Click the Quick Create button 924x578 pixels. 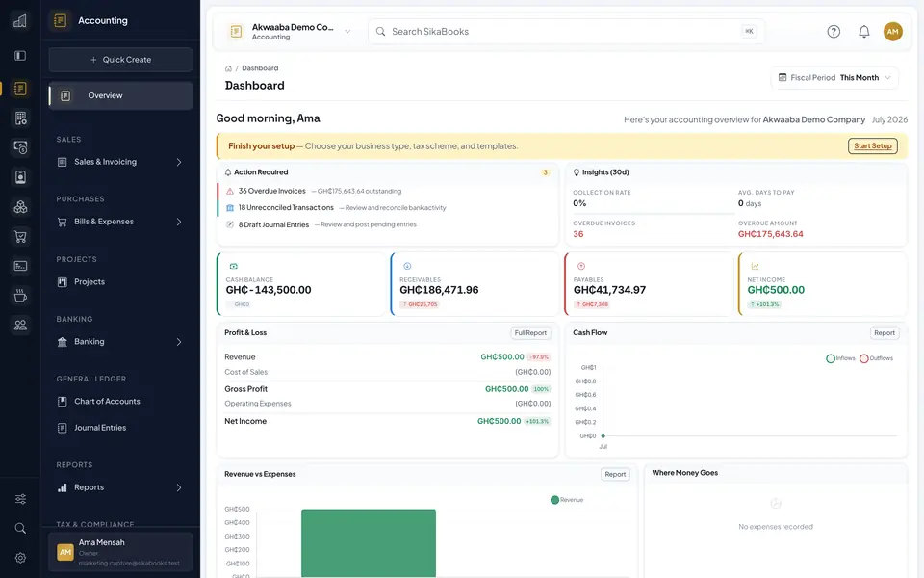coord(120,60)
